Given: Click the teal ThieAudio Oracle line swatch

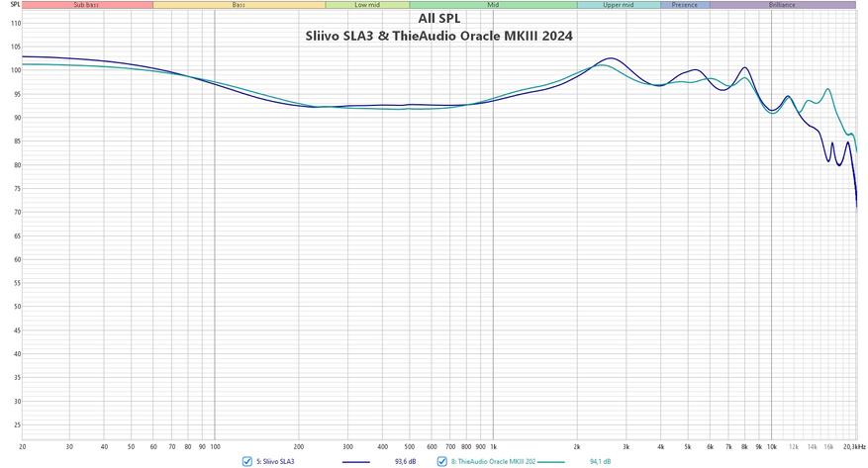Looking at the screenshot, I should coord(551,461).
